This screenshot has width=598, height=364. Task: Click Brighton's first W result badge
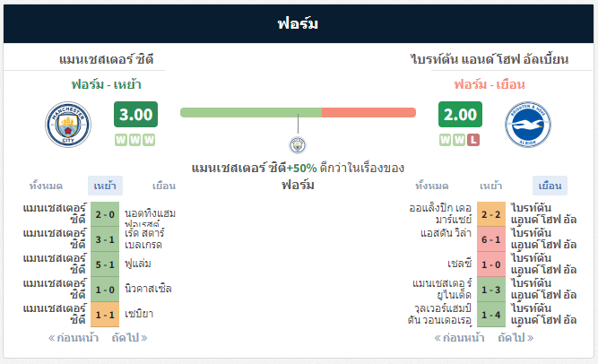point(445,140)
